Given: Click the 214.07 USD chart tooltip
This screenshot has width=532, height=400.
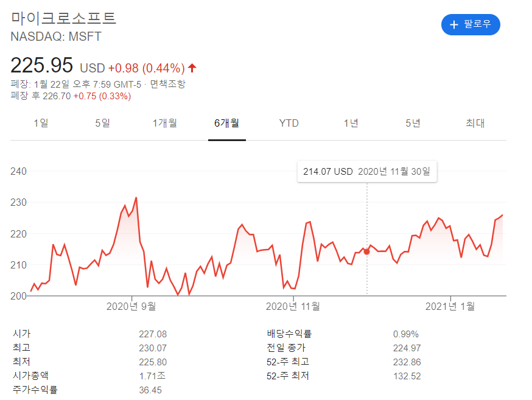Looking at the screenshot, I should coord(367,172).
